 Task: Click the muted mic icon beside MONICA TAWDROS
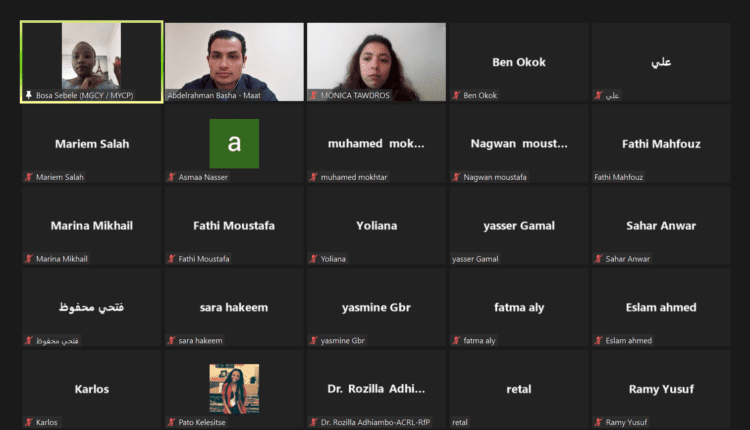click(313, 95)
